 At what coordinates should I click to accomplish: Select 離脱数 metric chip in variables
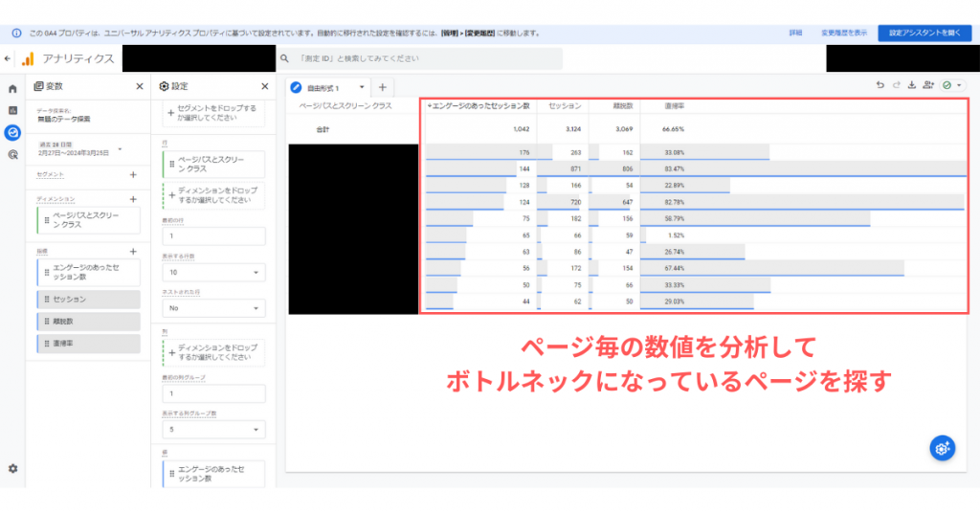89,322
